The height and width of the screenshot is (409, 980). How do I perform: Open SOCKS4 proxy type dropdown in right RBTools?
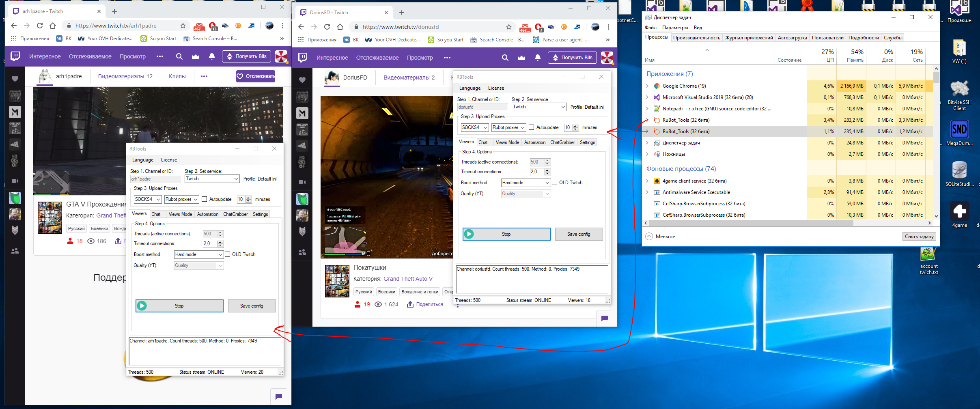474,127
